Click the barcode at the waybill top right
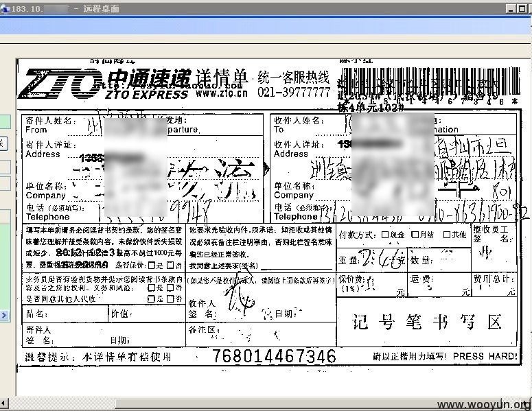The image size is (532, 411). point(430,82)
